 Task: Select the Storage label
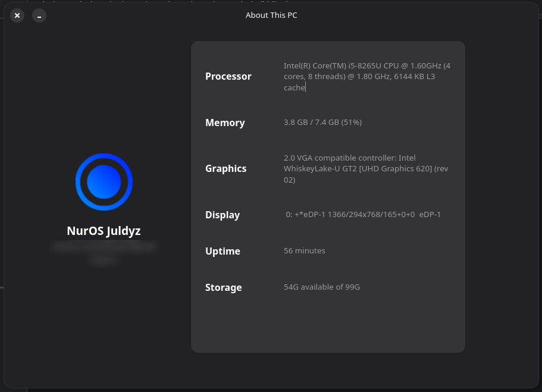tap(223, 287)
